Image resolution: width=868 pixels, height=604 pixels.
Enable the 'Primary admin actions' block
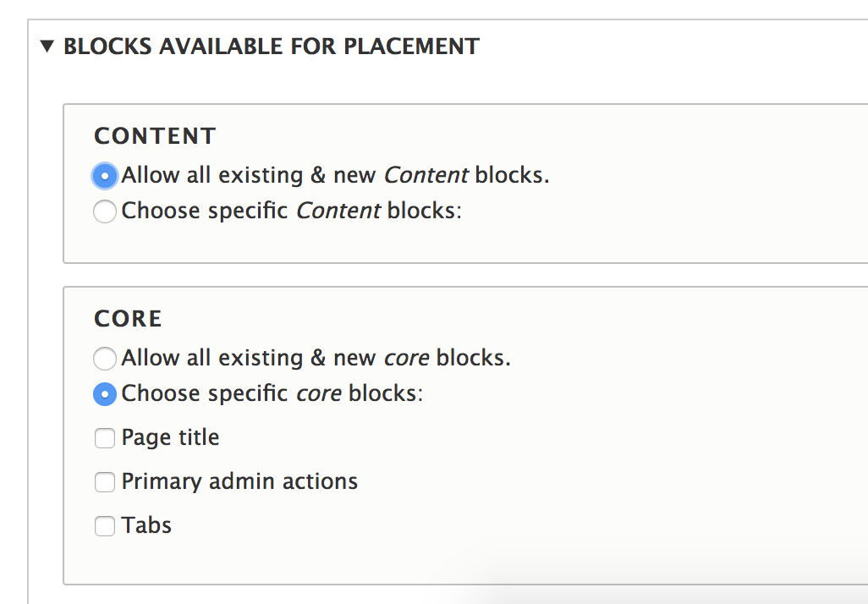tap(104, 481)
